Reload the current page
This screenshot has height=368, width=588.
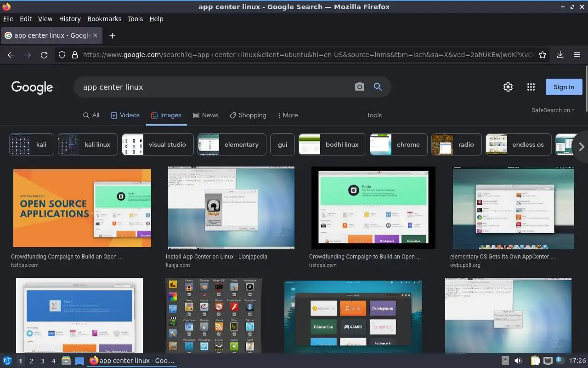44,55
